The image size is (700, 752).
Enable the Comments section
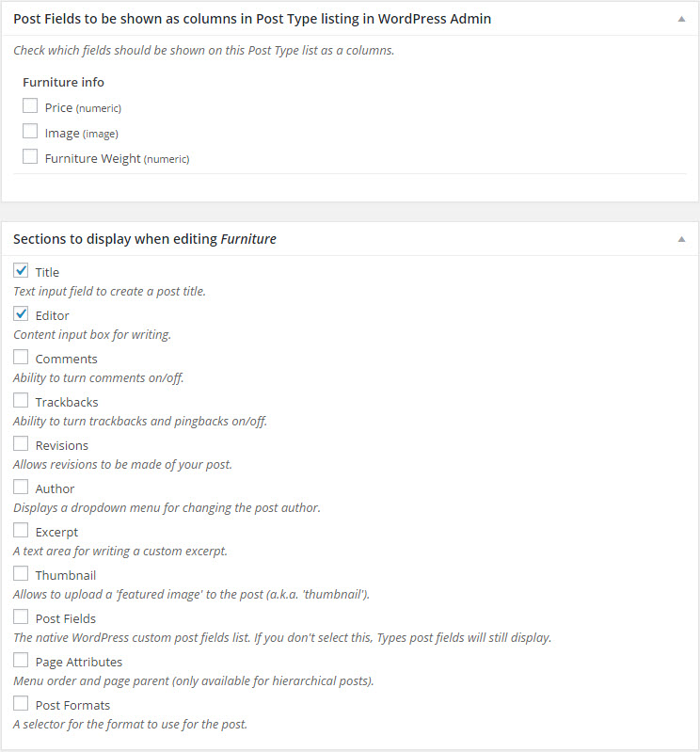(21, 357)
